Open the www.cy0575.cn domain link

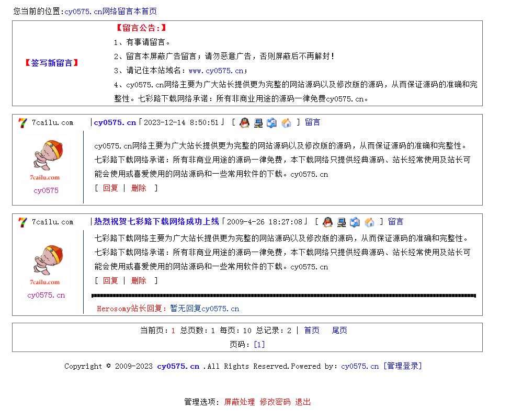(216, 71)
